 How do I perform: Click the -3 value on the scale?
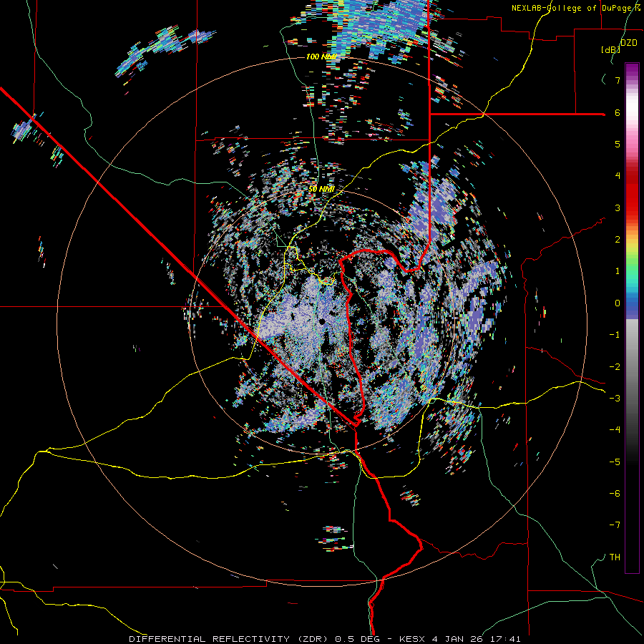615,399
